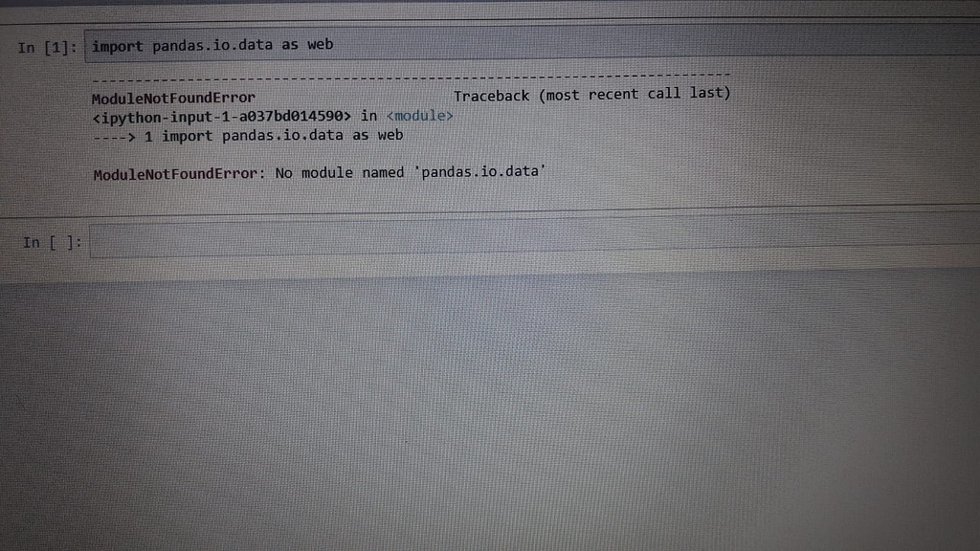The image size is (980, 551).
Task: Click the 'as web' text in the code
Action: (310, 44)
